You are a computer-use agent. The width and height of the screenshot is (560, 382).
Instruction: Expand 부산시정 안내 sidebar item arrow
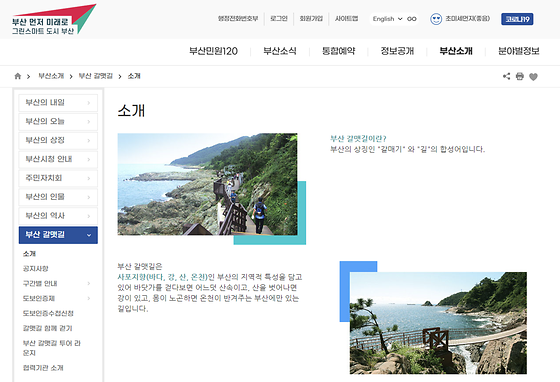tap(89, 159)
